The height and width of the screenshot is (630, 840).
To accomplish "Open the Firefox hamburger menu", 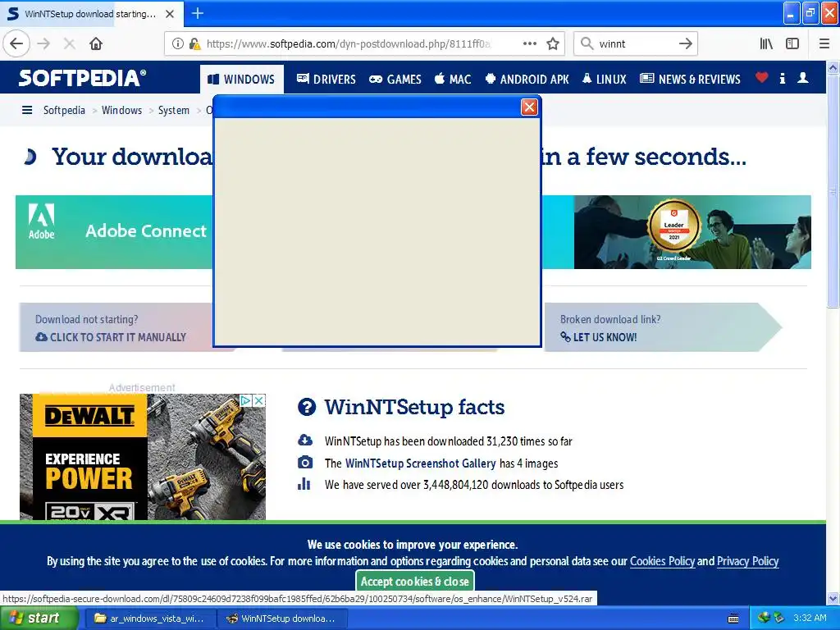I will (824, 44).
